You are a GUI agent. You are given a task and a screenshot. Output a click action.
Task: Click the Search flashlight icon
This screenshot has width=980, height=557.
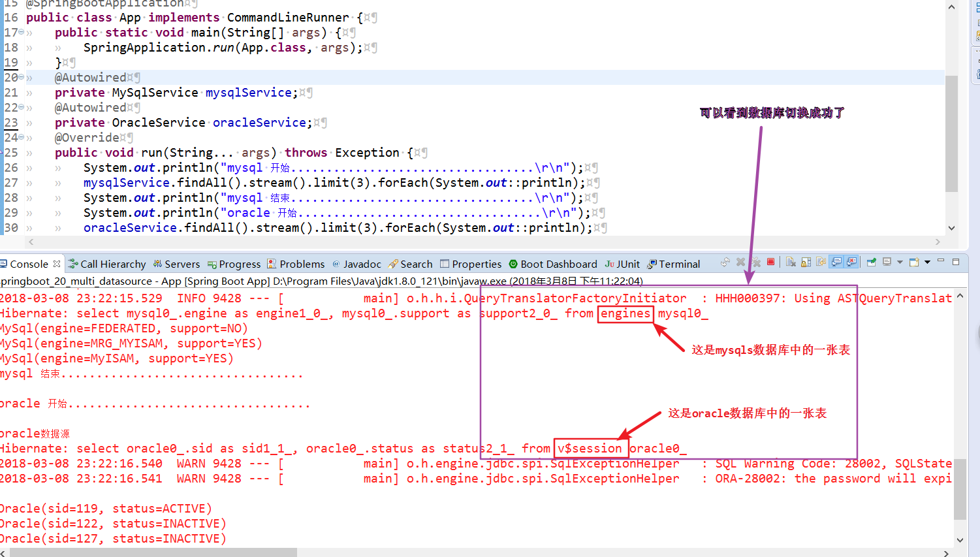(392, 264)
